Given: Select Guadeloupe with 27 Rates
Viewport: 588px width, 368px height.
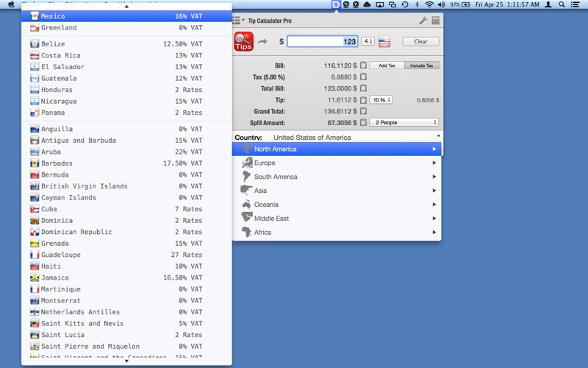Looking at the screenshot, I should point(126,255).
